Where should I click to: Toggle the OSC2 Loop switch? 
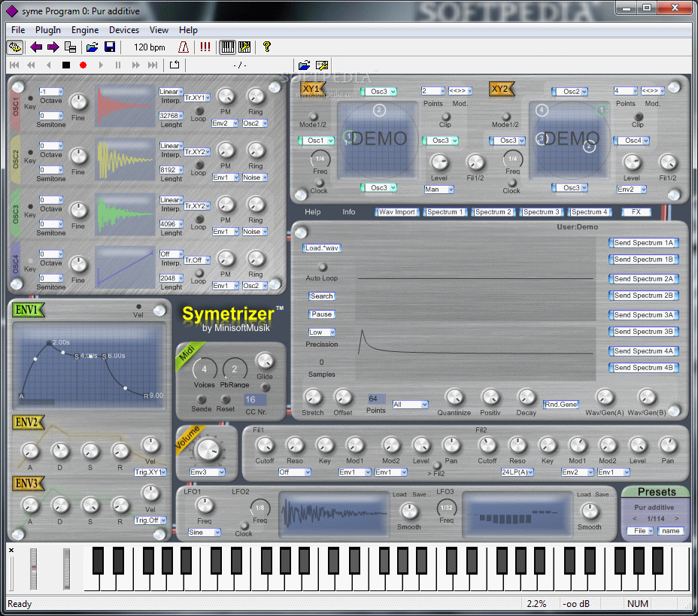click(x=199, y=164)
